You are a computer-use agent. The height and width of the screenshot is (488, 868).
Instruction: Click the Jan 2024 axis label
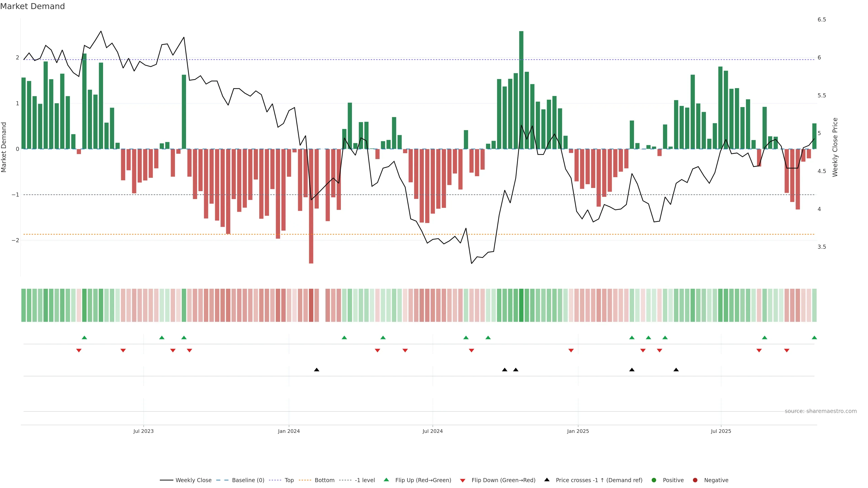tap(289, 431)
